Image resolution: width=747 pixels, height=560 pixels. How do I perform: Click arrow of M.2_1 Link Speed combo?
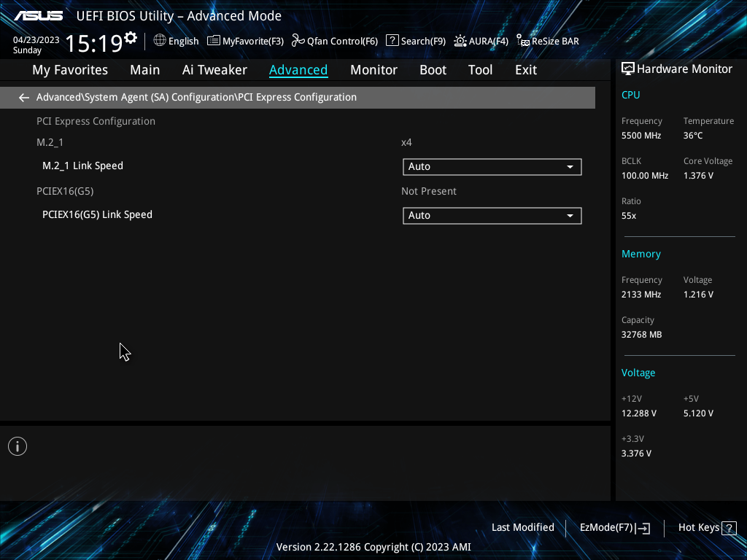(570, 167)
